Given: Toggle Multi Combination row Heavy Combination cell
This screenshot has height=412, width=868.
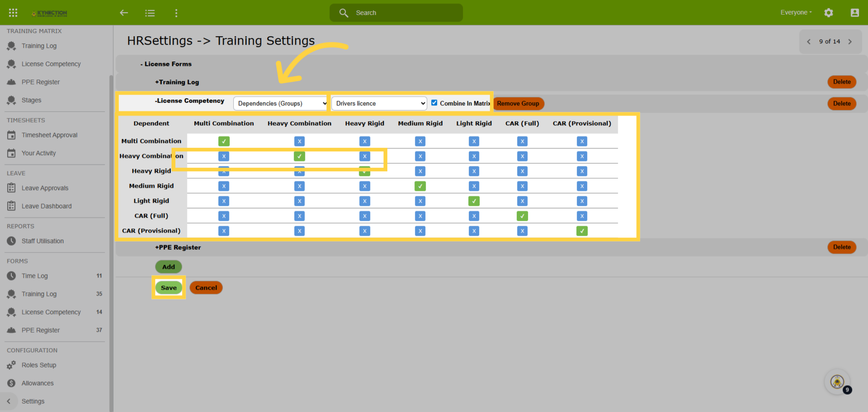Looking at the screenshot, I should (x=299, y=141).
